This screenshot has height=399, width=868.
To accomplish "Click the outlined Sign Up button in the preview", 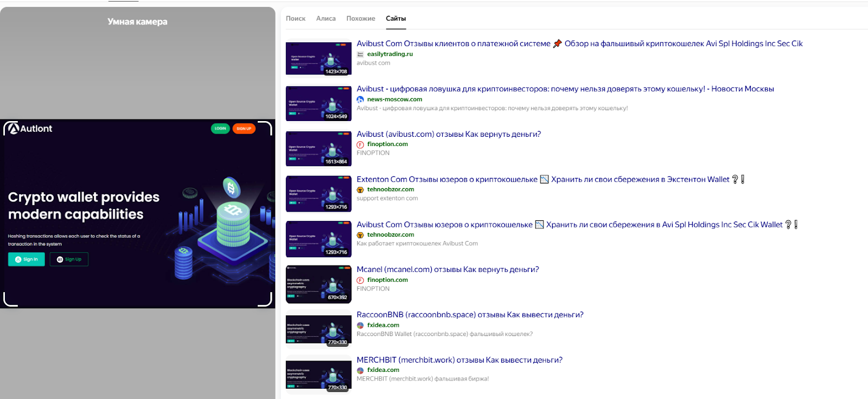I will point(69,259).
